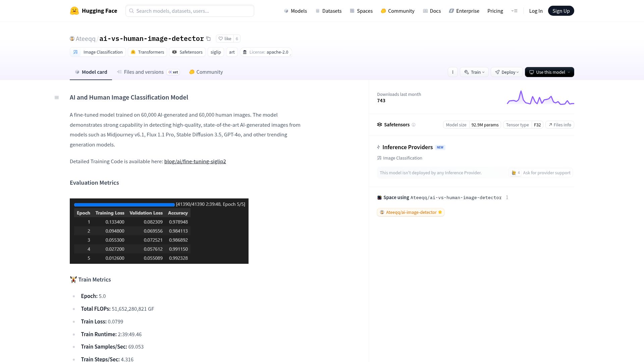Open the License apache-2.0 tag
Viewport: 644px width, 362px height.
click(x=266, y=52)
